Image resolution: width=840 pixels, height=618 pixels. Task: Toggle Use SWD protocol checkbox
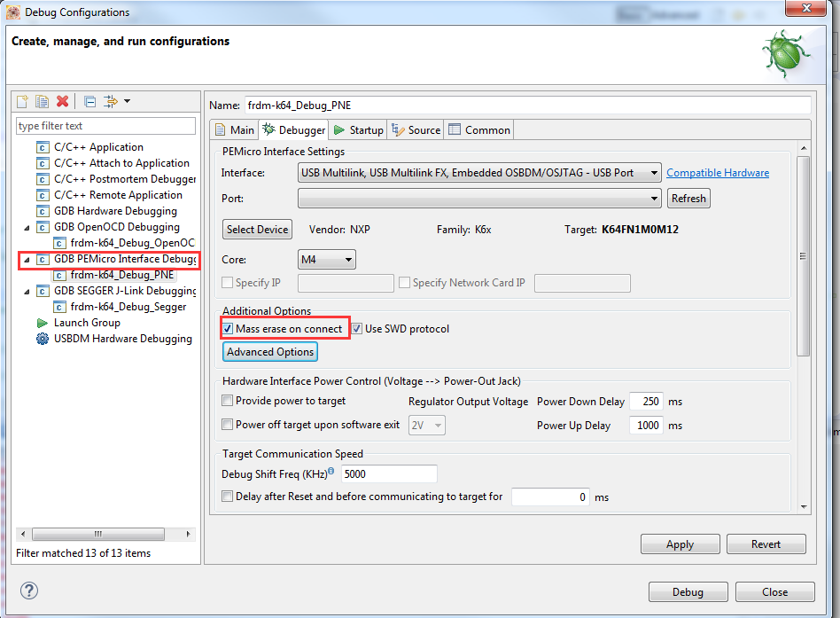tap(357, 329)
